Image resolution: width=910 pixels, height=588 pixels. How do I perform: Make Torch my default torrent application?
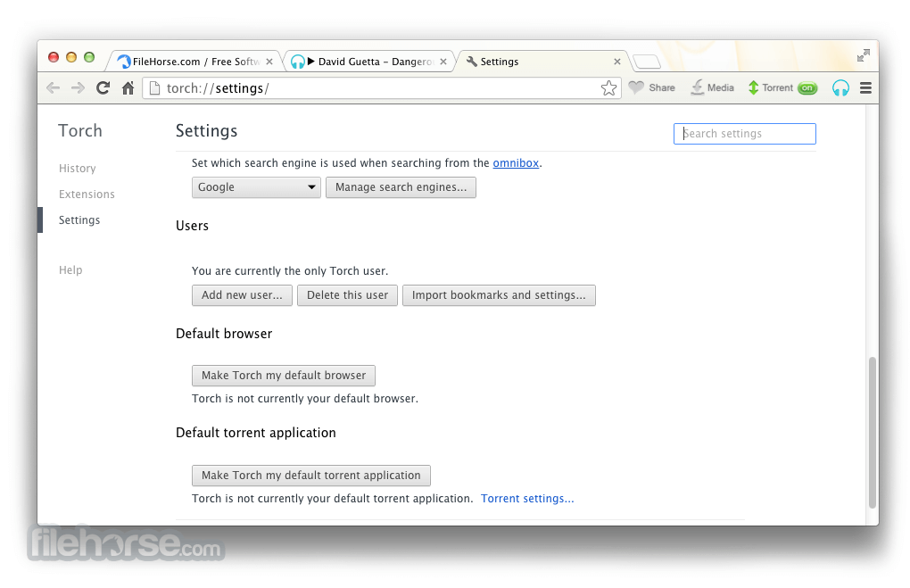(x=311, y=476)
